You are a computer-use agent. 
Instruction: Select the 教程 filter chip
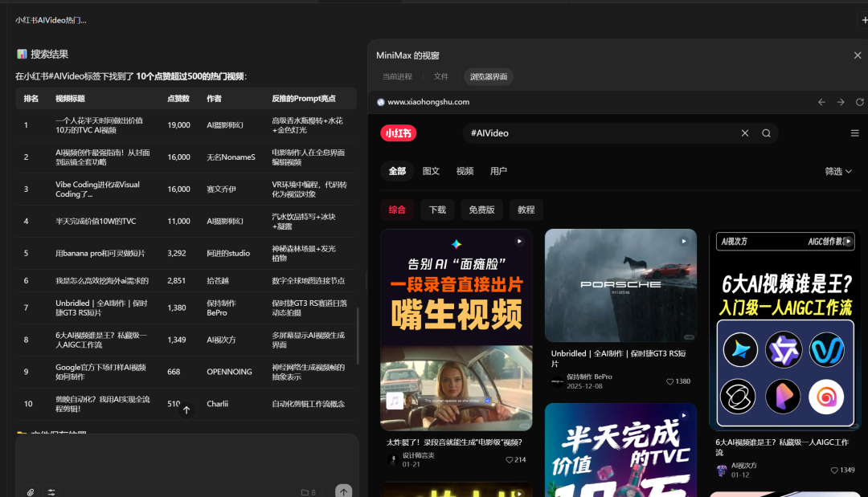pos(526,210)
